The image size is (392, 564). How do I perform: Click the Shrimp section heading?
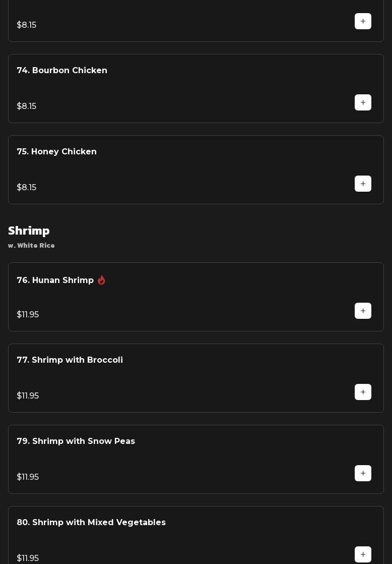click(x=29, y=231)
